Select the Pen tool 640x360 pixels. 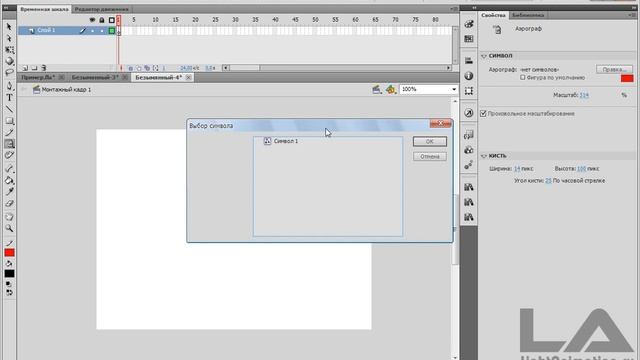[9, 86]
